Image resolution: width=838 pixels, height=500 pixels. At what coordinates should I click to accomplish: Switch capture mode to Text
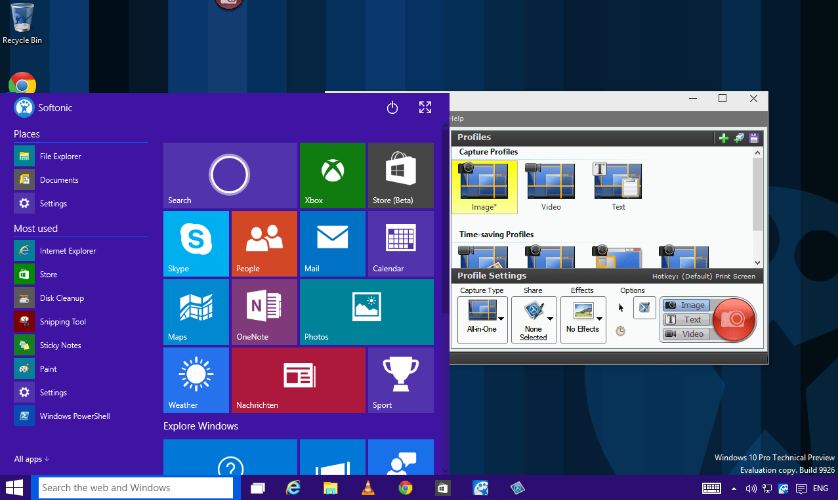[x=686, y=319]
